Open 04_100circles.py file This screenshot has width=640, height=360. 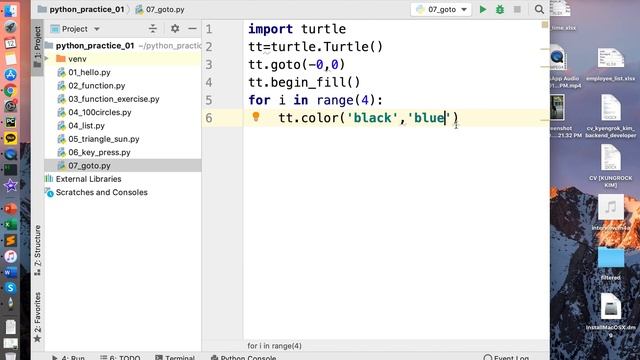pyautogui.click(x=100, y=112)
